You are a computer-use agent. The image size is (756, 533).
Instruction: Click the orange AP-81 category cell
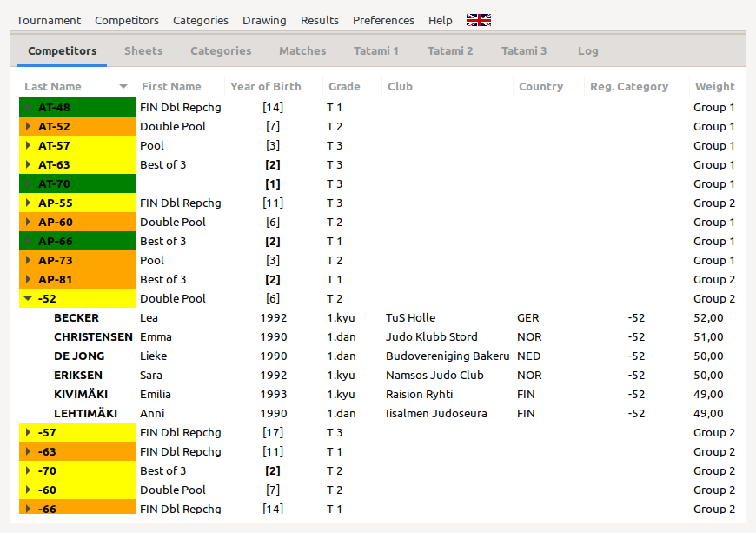tap(78, 280)
